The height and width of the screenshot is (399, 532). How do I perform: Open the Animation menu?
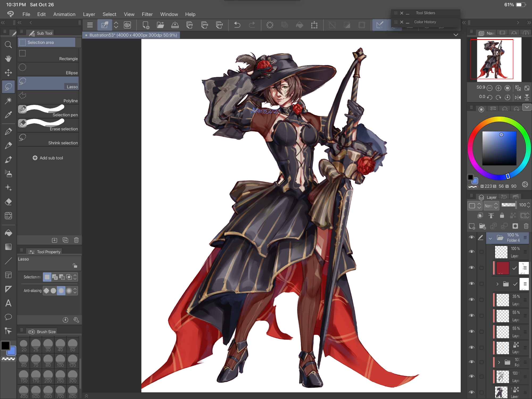64,14
